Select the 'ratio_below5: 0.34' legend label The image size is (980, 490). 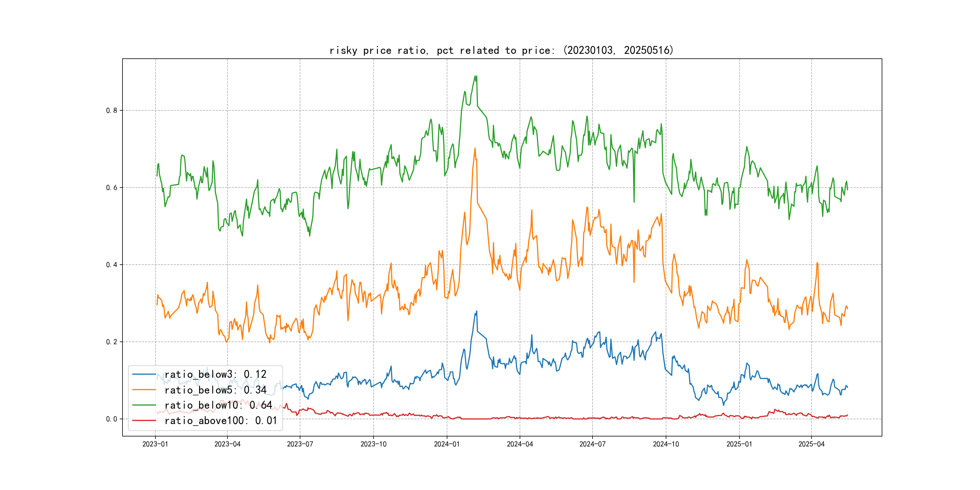215,390
